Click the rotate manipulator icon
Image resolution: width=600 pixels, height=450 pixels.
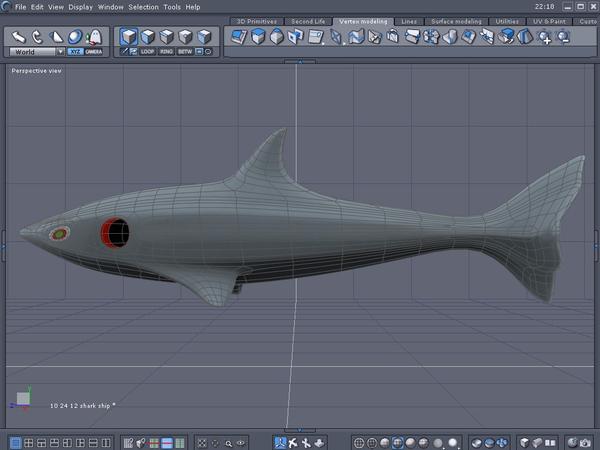pos(37,36)
